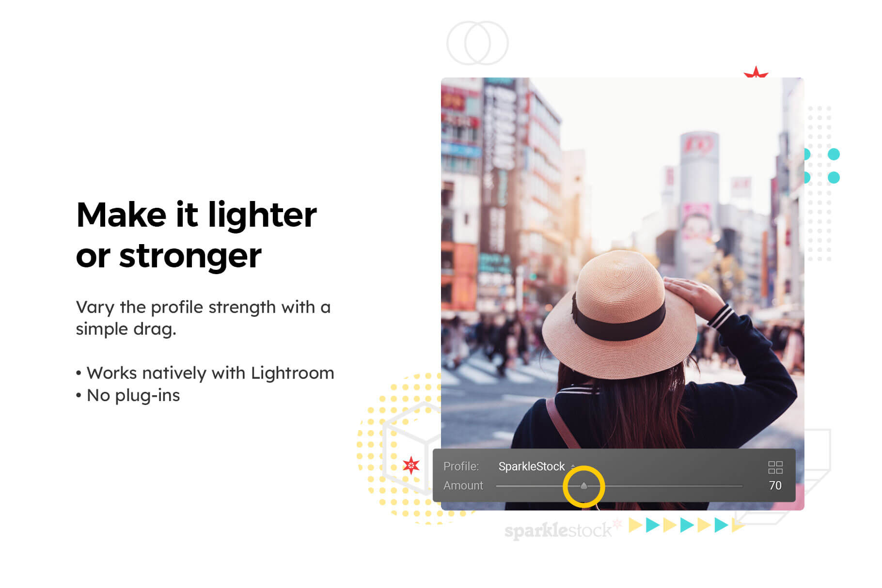Click the sparklestock logo watermark
Viewport: 882px width, 588px height.
point(559,530)
